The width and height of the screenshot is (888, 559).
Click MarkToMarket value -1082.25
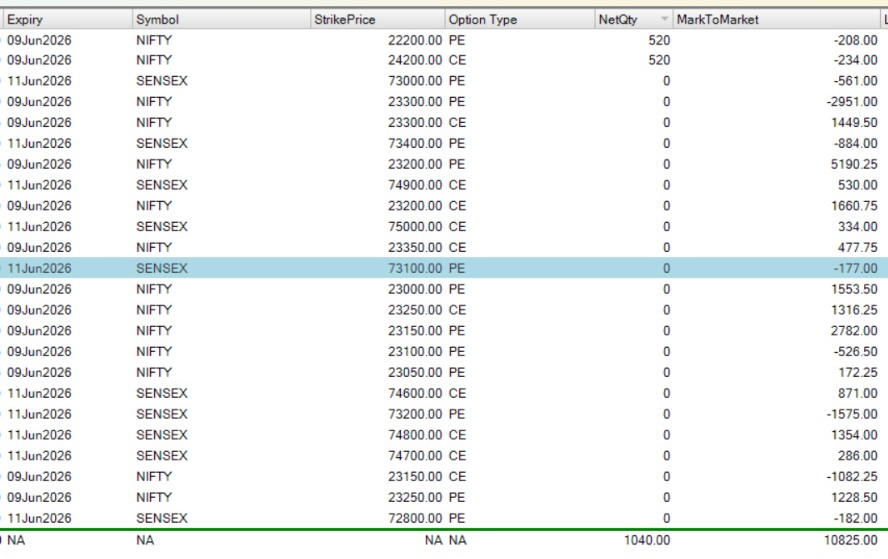coord(852,477)
